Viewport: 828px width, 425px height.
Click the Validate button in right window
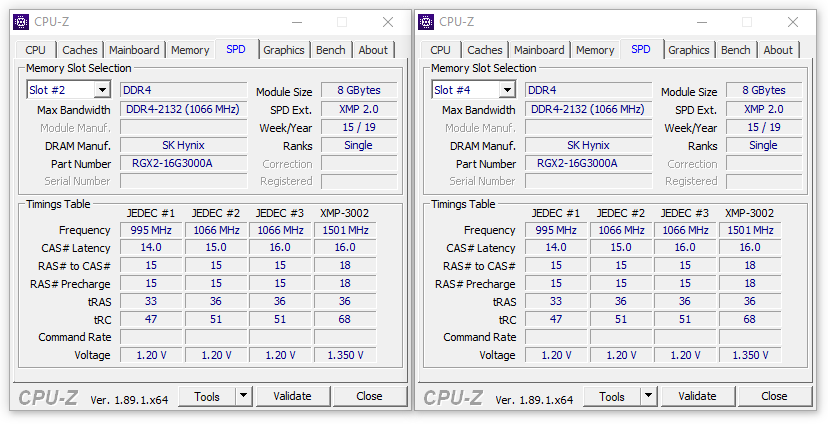(697, 396)
